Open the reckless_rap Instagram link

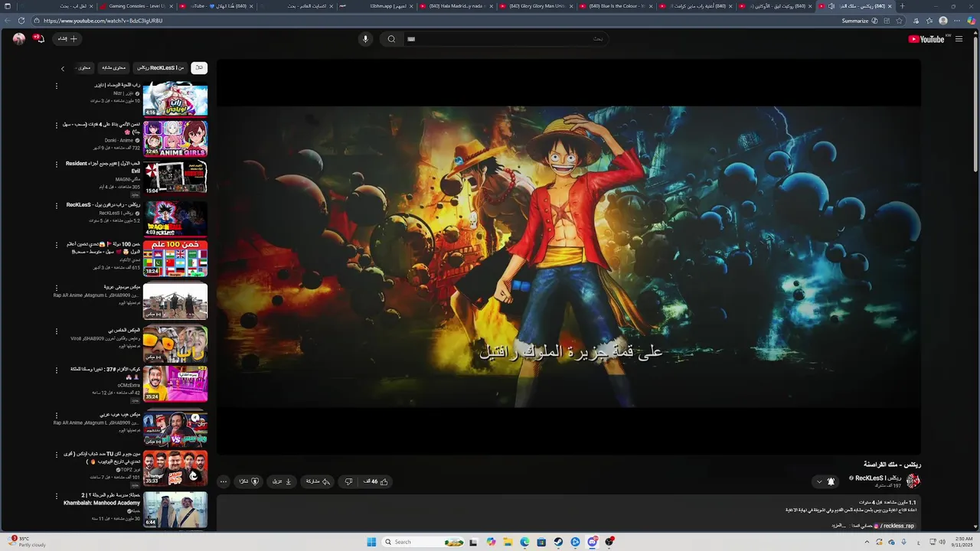point(894,526)
